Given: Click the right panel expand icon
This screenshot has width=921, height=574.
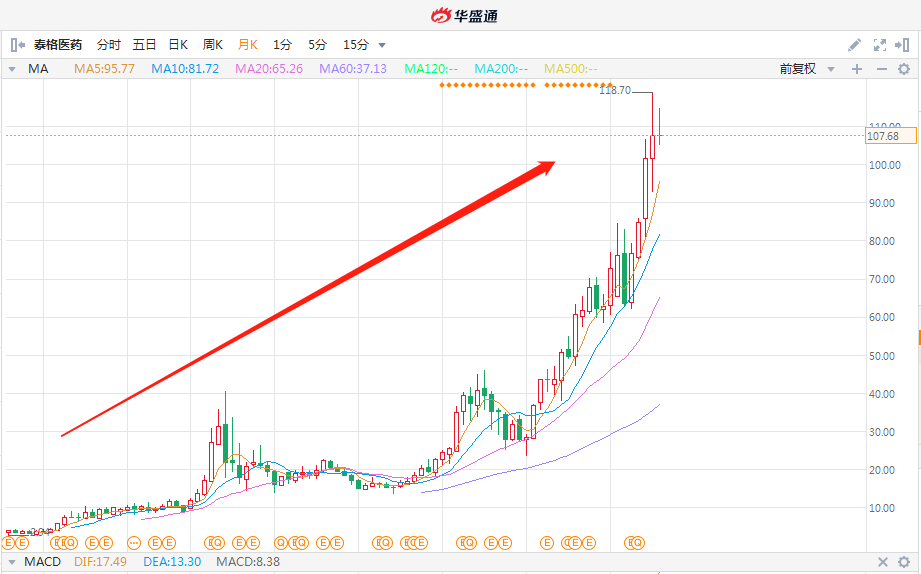Looking at the screenshot, I should 902,45.
